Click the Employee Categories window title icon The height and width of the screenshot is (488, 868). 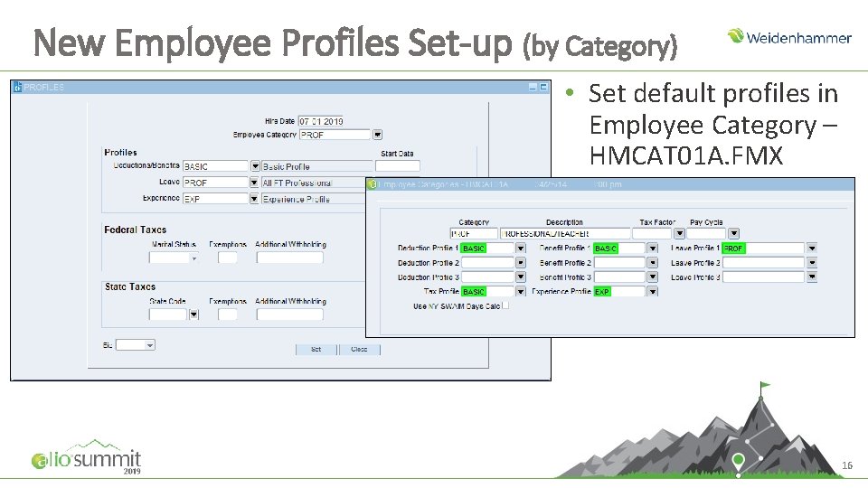[373, 184]
